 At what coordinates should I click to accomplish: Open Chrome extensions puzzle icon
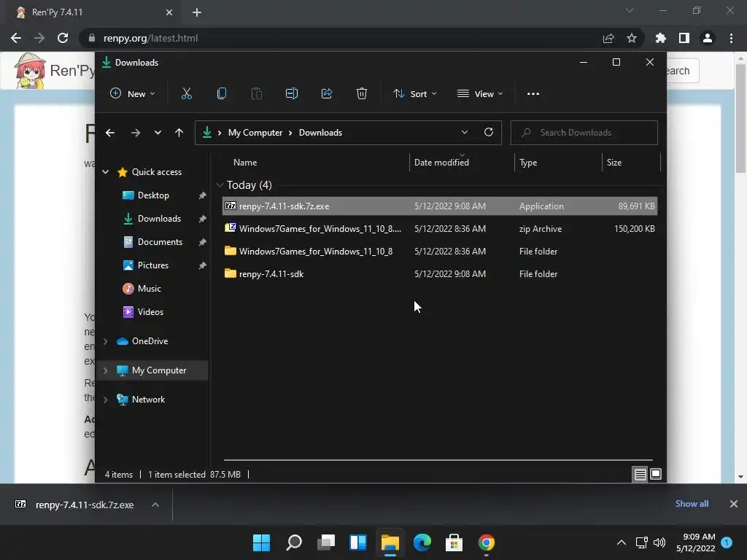coord(661,38)
